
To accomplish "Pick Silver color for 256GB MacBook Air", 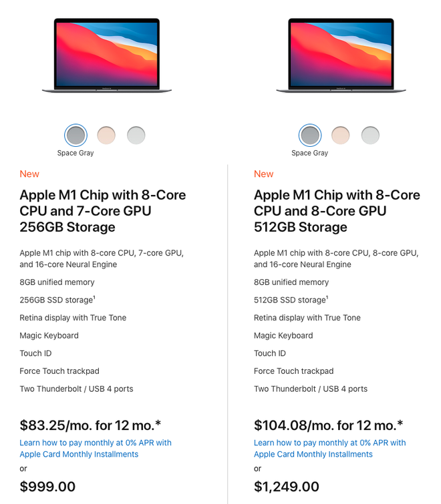I will click(136, 136).
